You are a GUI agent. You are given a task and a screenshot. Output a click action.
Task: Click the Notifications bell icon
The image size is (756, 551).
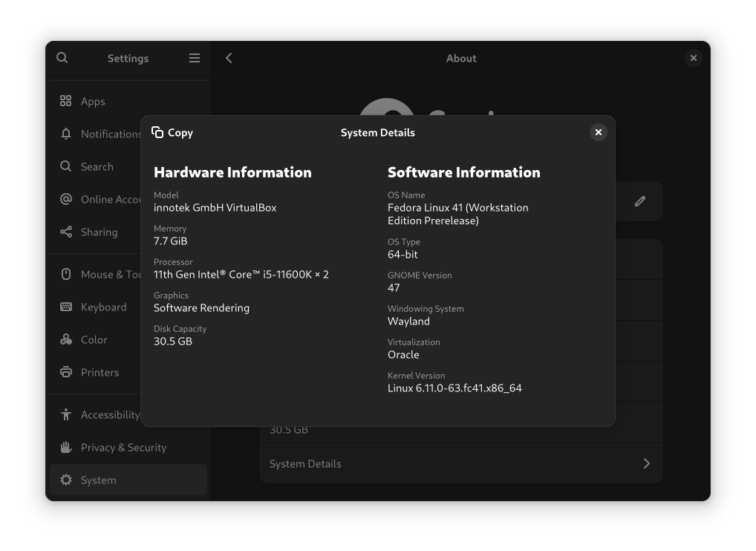(66, 134)
